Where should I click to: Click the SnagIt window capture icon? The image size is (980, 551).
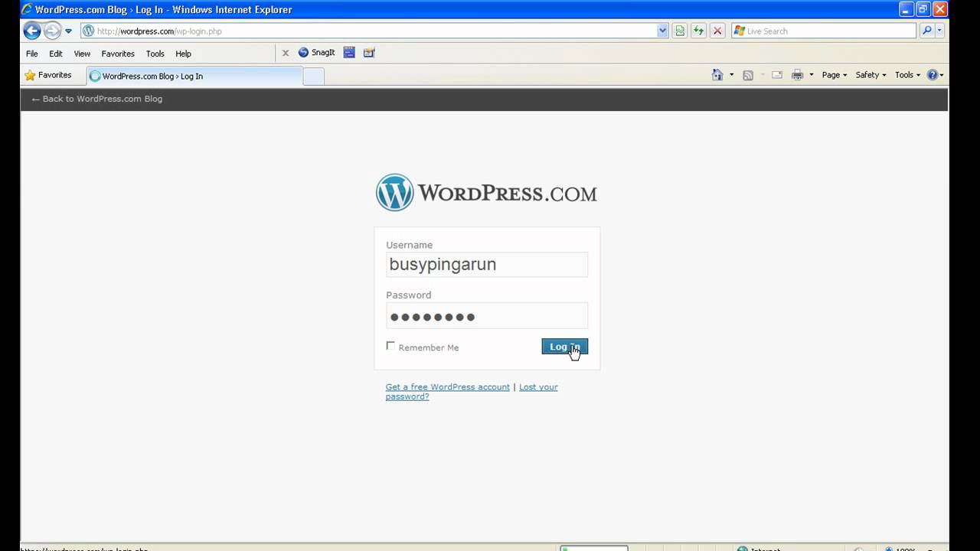[x=349, y=53]
